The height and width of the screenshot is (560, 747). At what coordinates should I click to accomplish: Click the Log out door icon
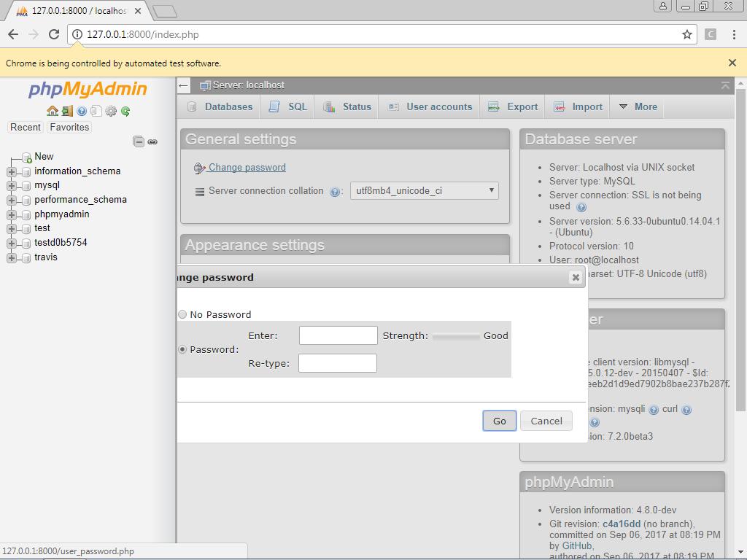67,111
